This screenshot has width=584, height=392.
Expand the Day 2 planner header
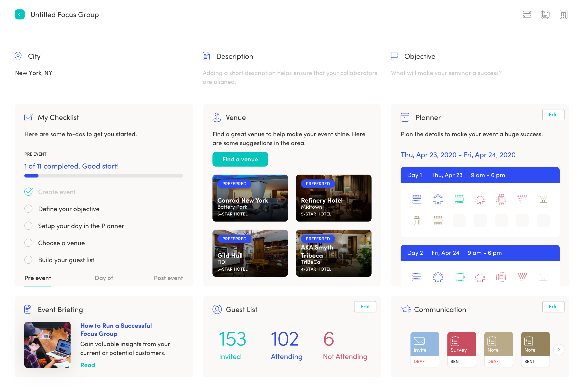pyautogui.click(x=480, y=253)
